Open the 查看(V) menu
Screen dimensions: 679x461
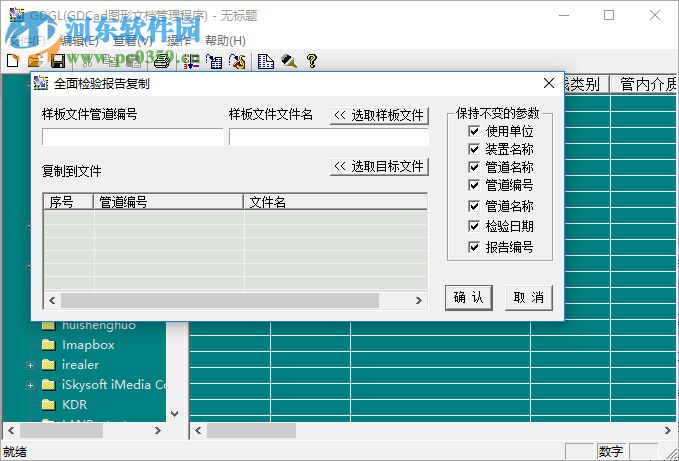tap(133, 41)
